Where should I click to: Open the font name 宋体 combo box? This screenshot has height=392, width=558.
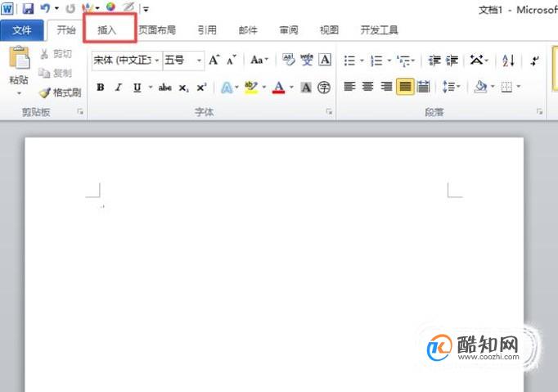tap(127, 61)
